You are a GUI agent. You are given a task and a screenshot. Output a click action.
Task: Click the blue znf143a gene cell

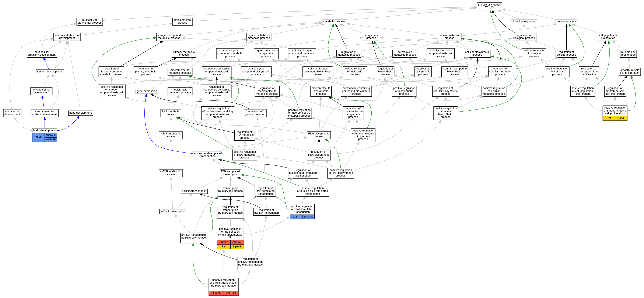(x=51, y=135)
